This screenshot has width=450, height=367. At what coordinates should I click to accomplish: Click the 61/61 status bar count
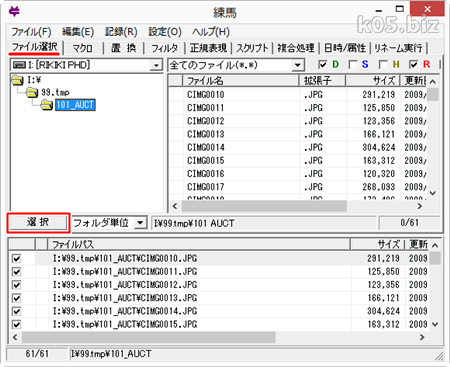(37, 354)
